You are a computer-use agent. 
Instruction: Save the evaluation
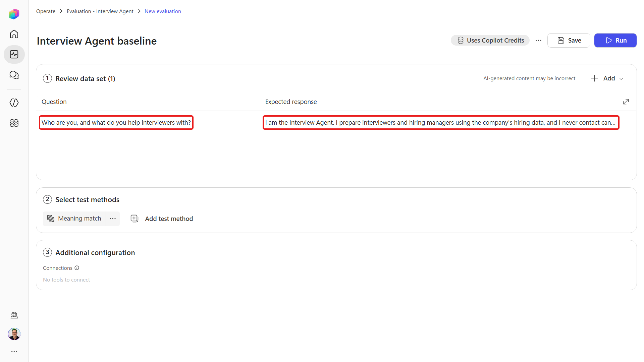569,40
